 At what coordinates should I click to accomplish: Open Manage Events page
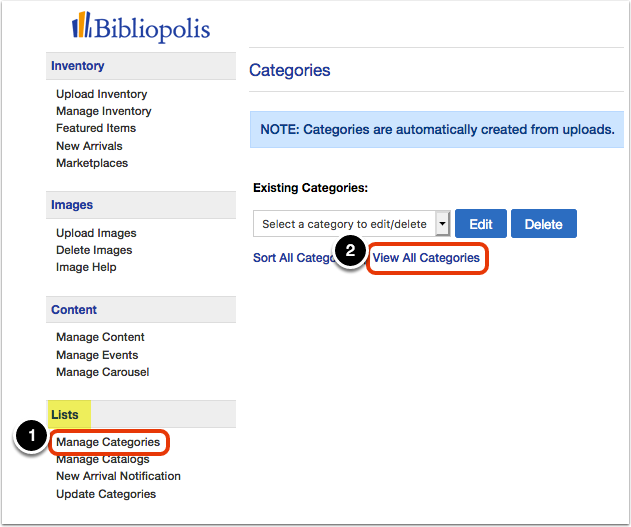(x=97, y=355)
